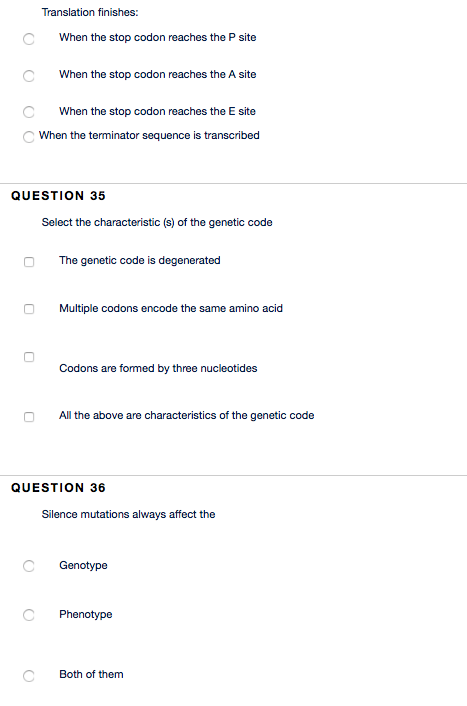
Task: Choose the Phenotype radio option
Action: (29, 615)
